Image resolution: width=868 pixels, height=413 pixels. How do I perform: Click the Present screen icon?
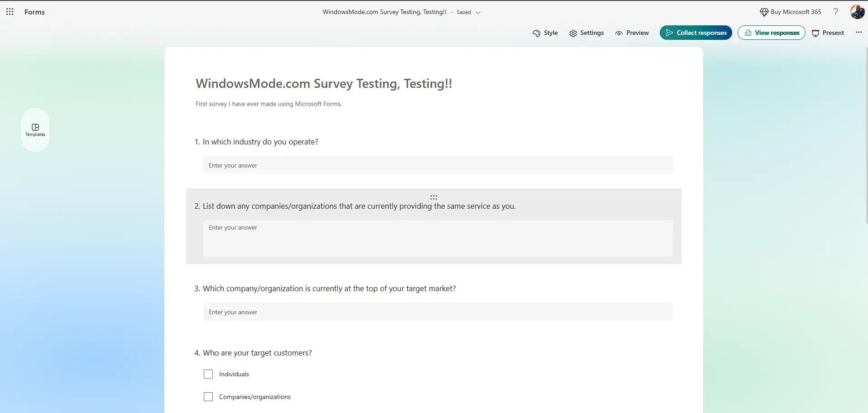pyautogui.click(x=815, y=33)
